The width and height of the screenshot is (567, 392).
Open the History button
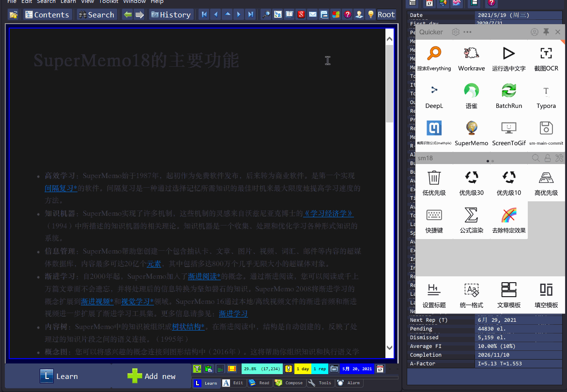pos(171,15)
